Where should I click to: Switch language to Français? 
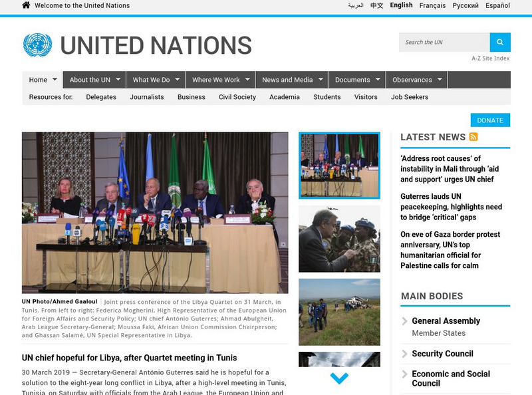(432, 5)
